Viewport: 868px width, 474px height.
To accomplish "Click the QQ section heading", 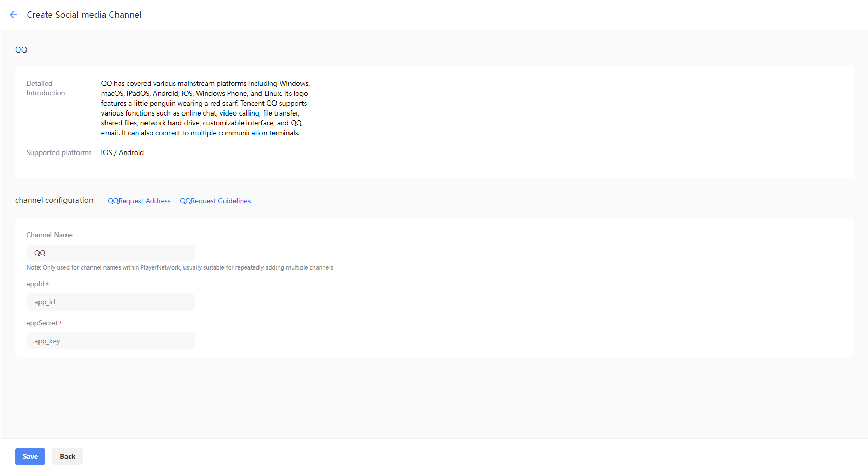I will 21,50.
